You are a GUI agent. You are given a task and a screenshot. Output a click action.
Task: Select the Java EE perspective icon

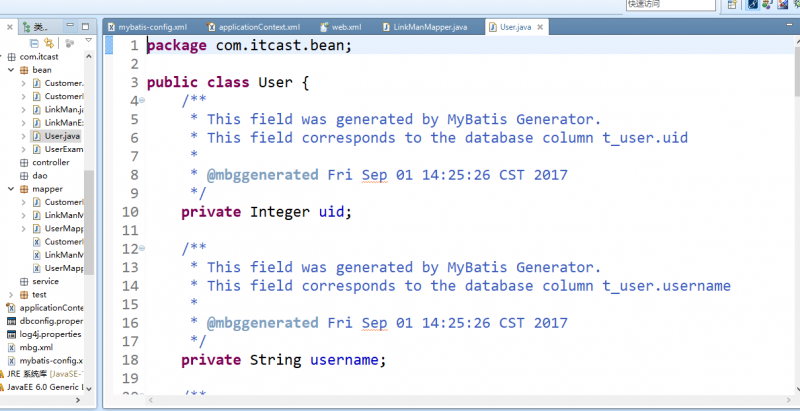pos(753,5)
